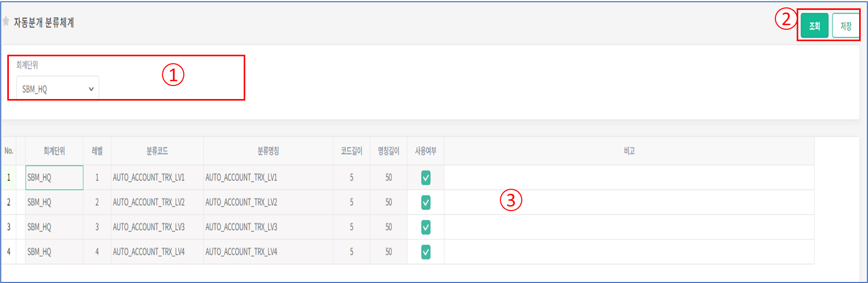Click the 분류코드 column header
Image resolution: width=868 pixels, height=283 pixels.
pos(157,151)
